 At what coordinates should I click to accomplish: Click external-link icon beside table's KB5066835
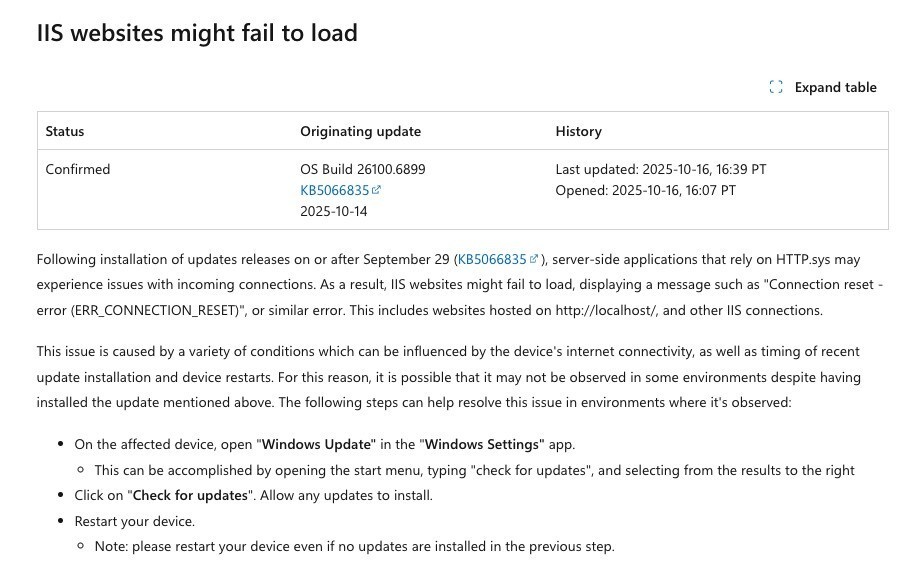377,190
